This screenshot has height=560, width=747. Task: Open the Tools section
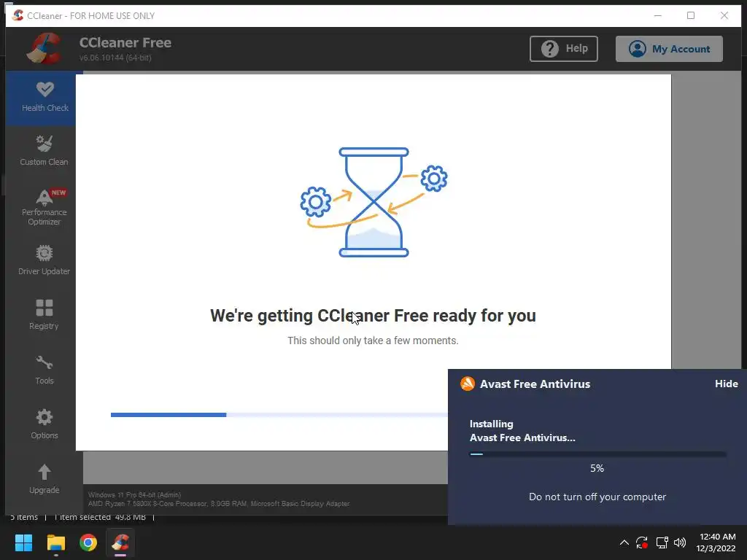click(44, 370)
